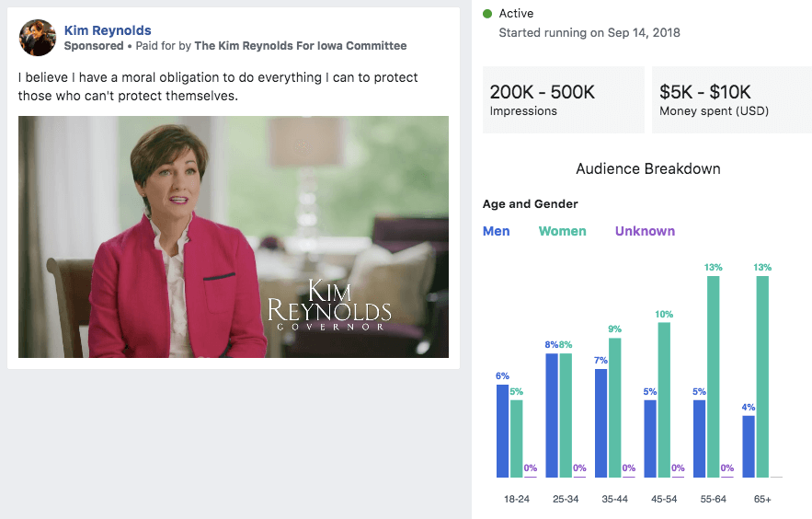The image size is (812, 519).
Task: Toggle the Men legend label
Action: pyautogui.click(x=497, y=231)
